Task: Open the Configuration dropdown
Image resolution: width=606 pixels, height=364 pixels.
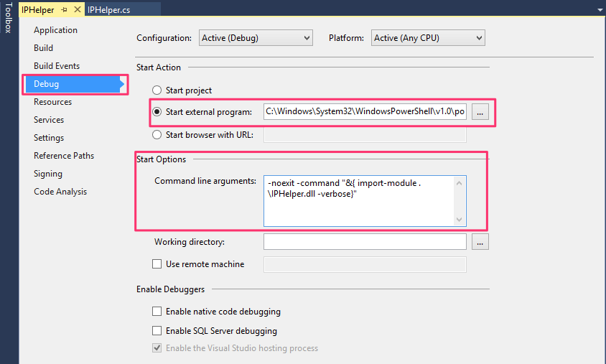Action: pos(256,38)
